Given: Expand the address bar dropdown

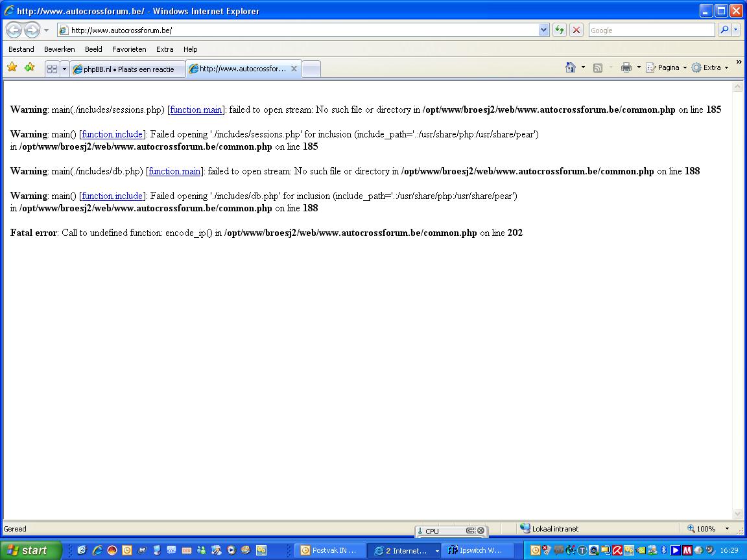Looking at the screenshot, I should [544, 30].
